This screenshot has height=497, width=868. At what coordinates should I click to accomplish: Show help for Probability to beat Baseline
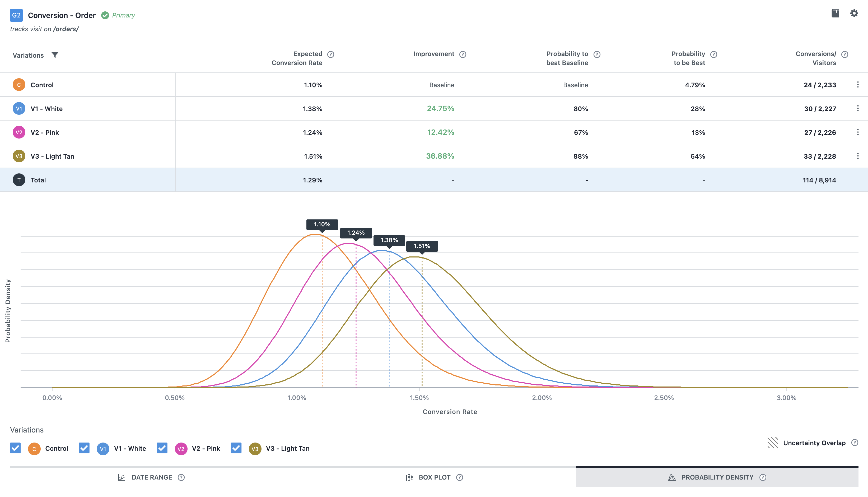click(x=597, y=54)
